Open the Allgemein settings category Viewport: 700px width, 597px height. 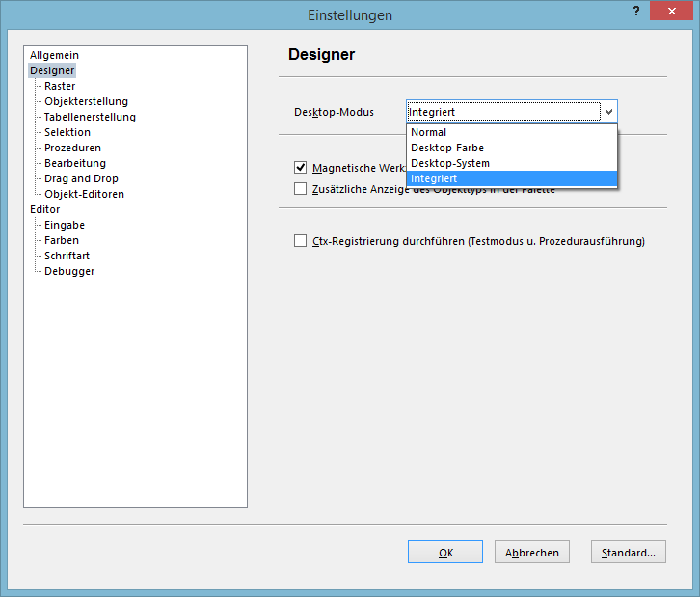(x=54, y=55)
